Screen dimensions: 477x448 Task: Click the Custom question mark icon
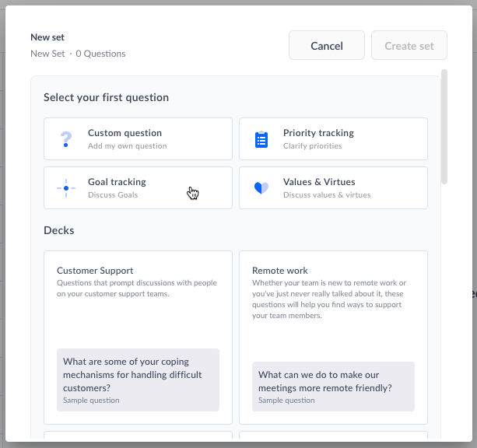point(66,139)
